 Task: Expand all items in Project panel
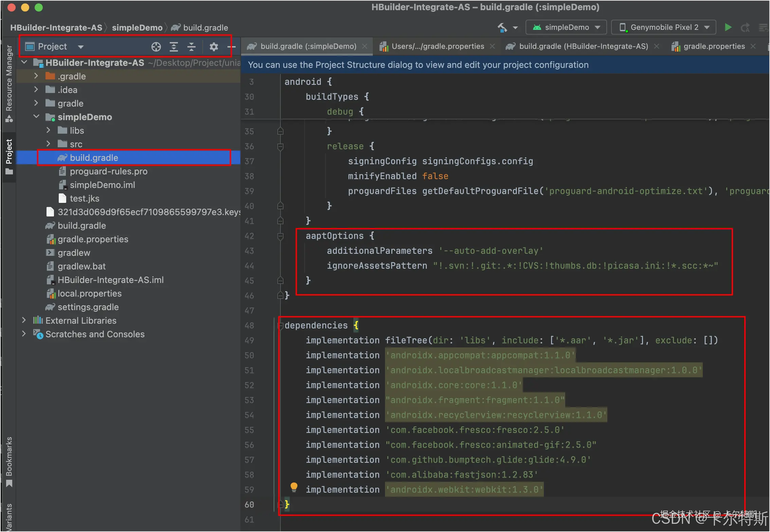coord(174,47)
